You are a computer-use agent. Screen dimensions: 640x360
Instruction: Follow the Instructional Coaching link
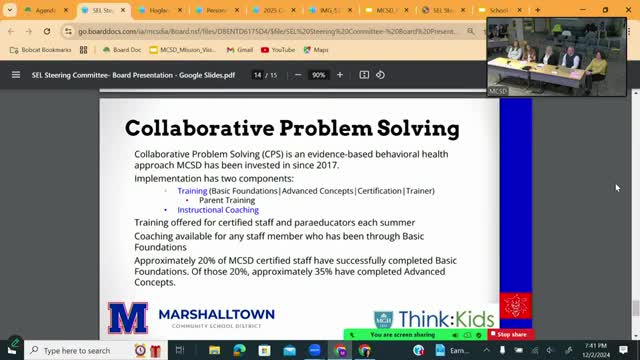pyautogui.click(x=218, y=210)
